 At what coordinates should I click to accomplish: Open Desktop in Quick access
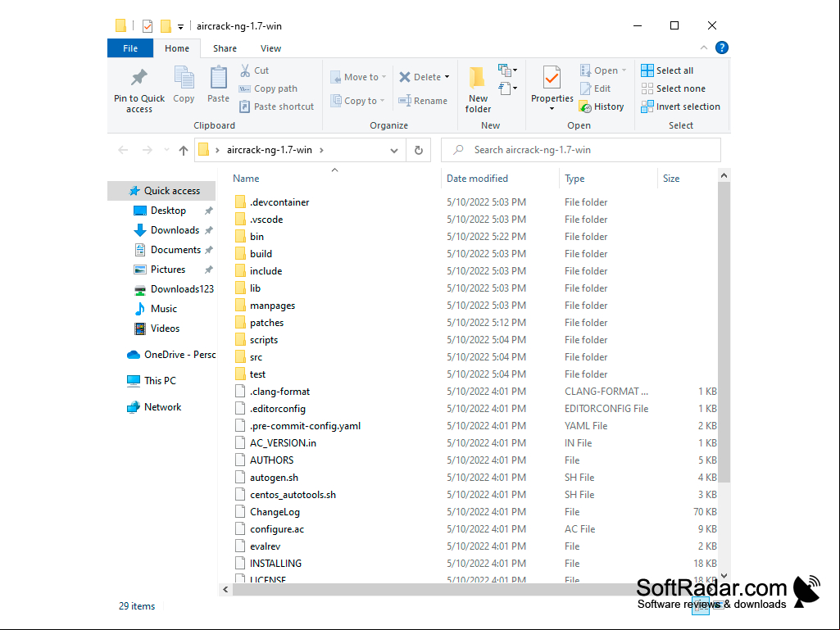168,211
